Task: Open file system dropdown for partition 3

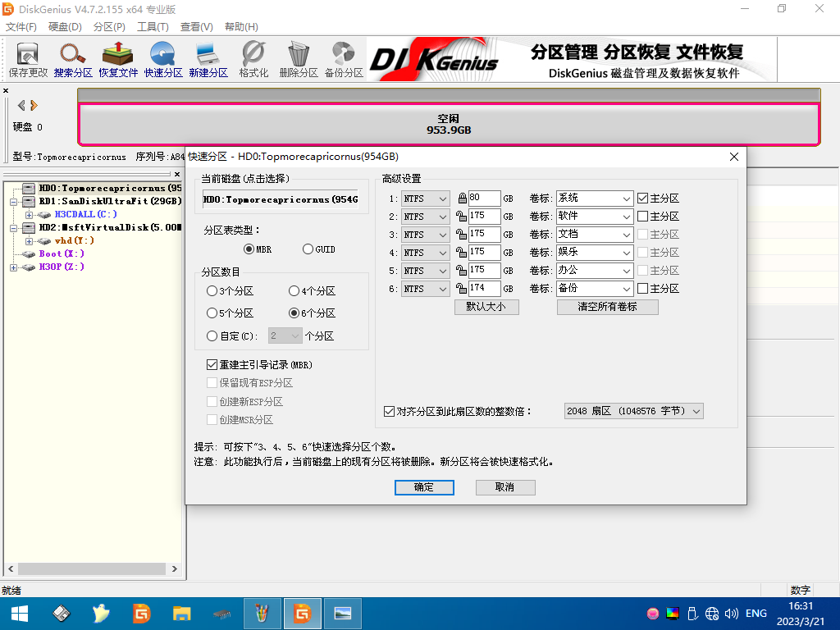Action: tap(426, 235)
